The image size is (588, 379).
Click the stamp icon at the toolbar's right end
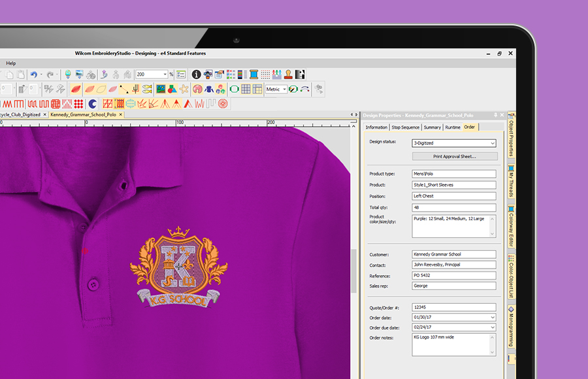point(288,74)
